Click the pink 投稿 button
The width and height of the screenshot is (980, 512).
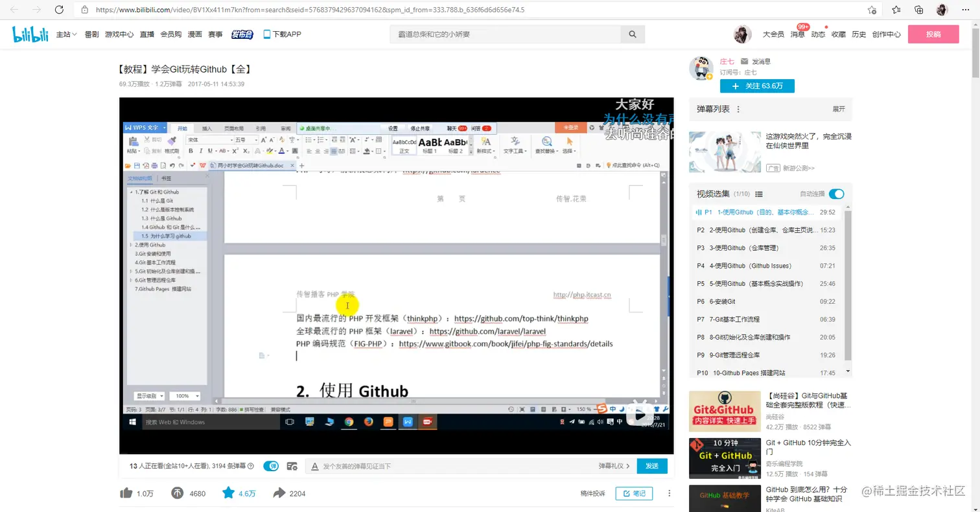point(933,34)
